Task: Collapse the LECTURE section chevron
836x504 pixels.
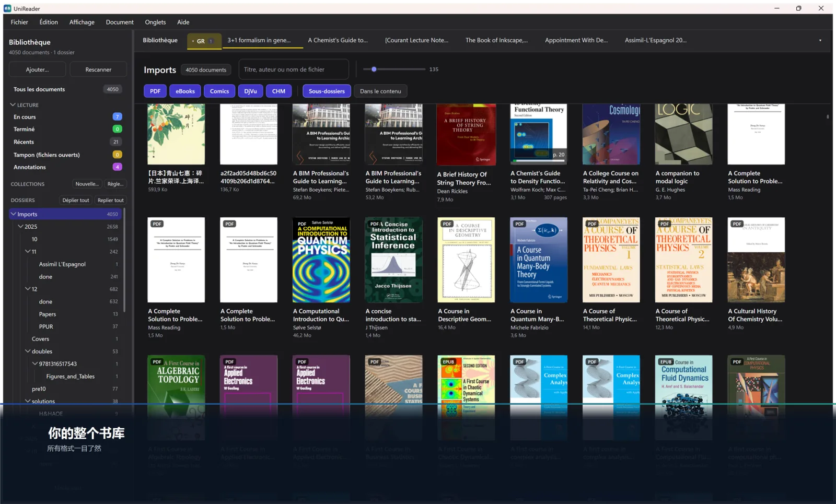Action: [x=13, y=105]
